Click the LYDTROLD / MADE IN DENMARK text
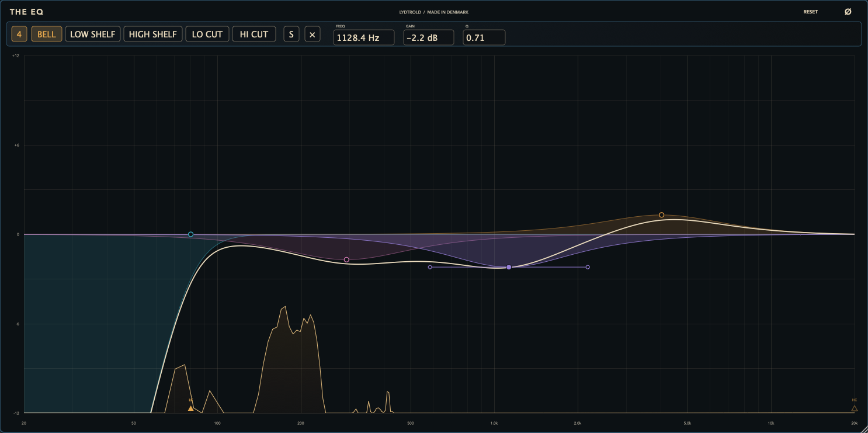The width and height of the screenshot is (868, 433). pyautogui.click(x=434, y=12)
